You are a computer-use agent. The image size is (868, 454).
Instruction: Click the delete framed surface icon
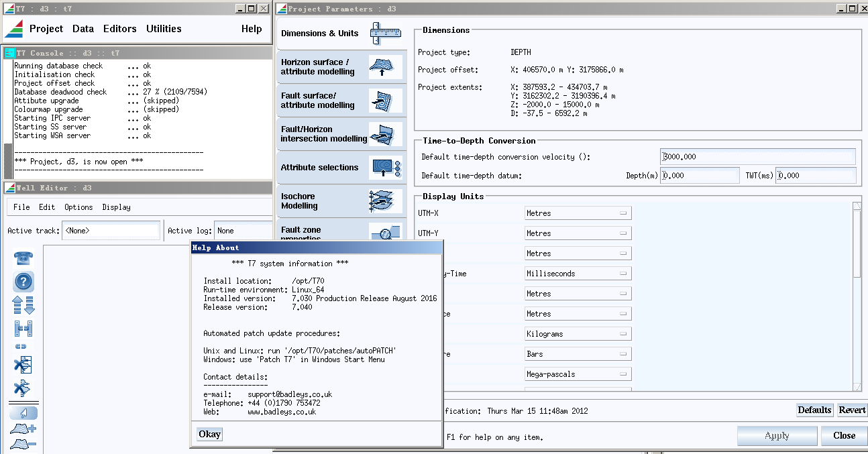click(23, 365)
